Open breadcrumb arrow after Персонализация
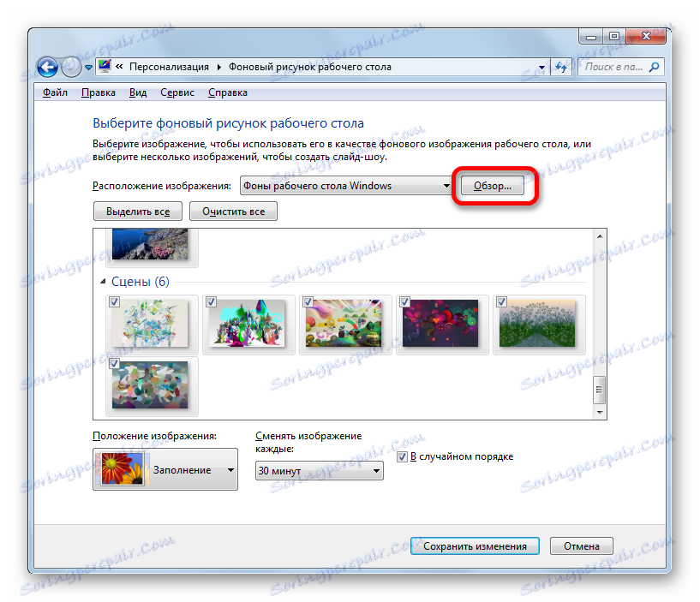Screen dimensions: 700x602 tap(219, 68)
